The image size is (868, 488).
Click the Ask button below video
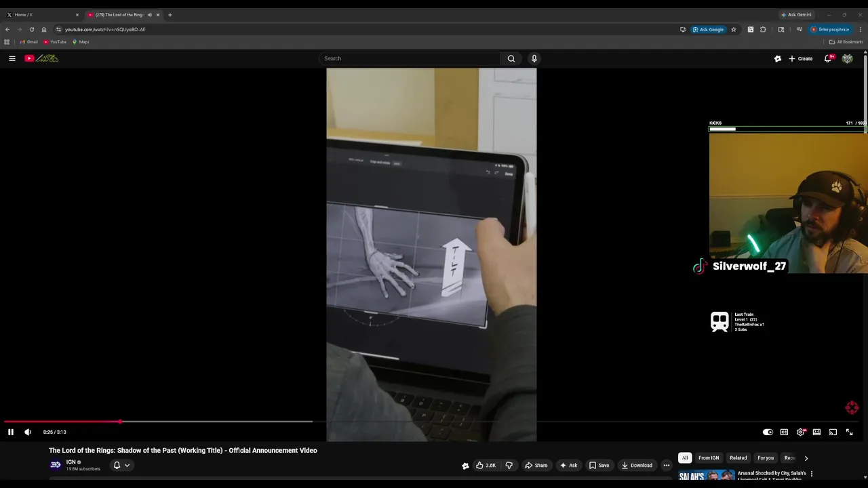(x=568, y=465)
